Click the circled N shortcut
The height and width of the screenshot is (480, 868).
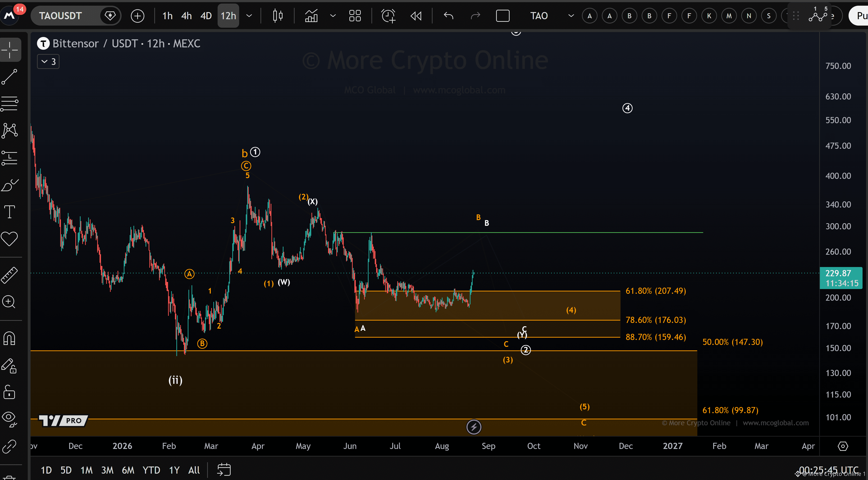pyautogui.click(x=749, y=16)
